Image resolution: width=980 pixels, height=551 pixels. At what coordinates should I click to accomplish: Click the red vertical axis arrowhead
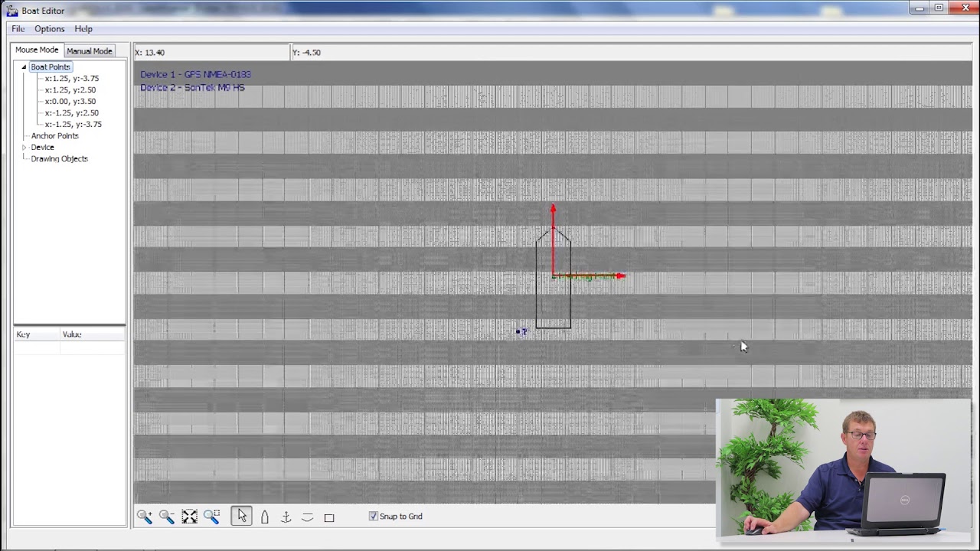coord(553,207)
